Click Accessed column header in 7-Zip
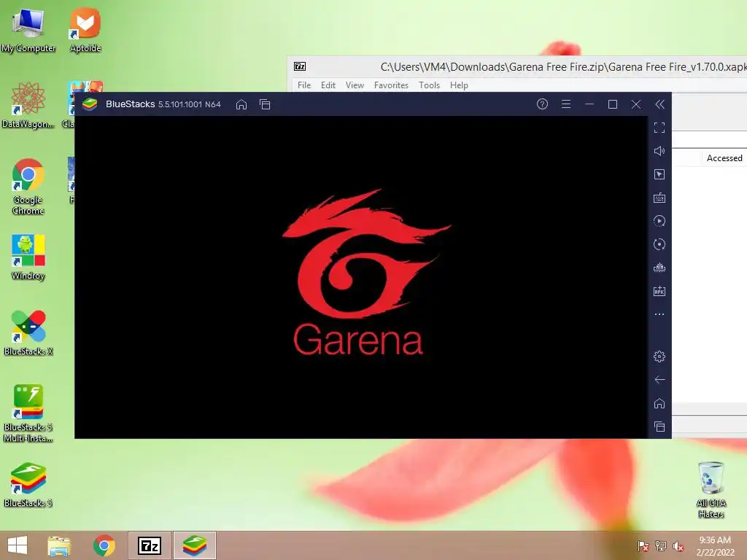The height and width of the screenshot is (560, 747). (724, 158)
